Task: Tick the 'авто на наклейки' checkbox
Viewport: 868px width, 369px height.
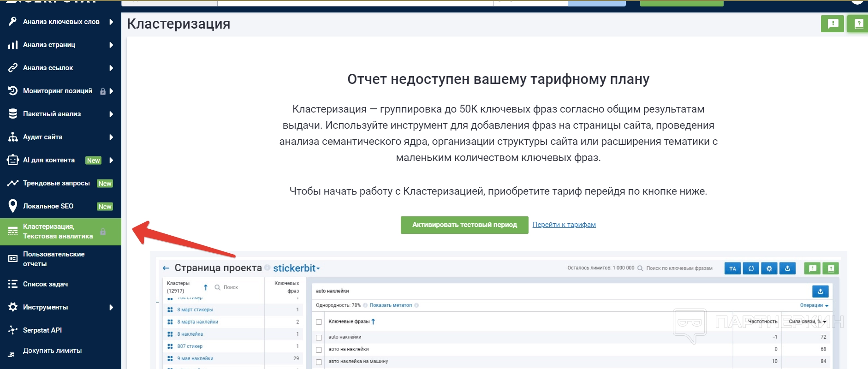Action: (x=319, y=350)
